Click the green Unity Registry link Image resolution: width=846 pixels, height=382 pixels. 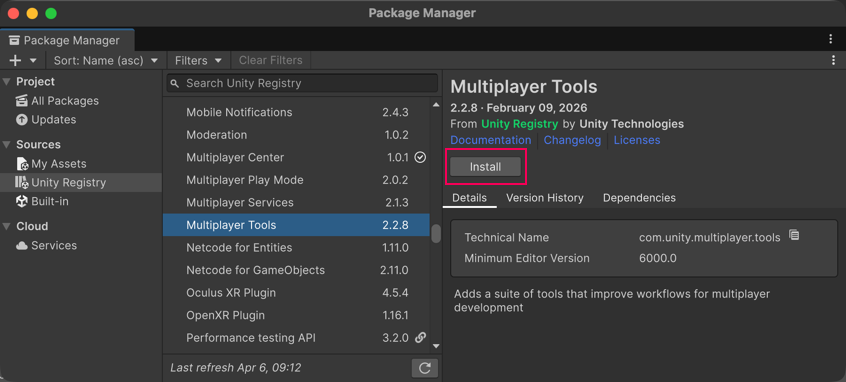pos(520,124)
